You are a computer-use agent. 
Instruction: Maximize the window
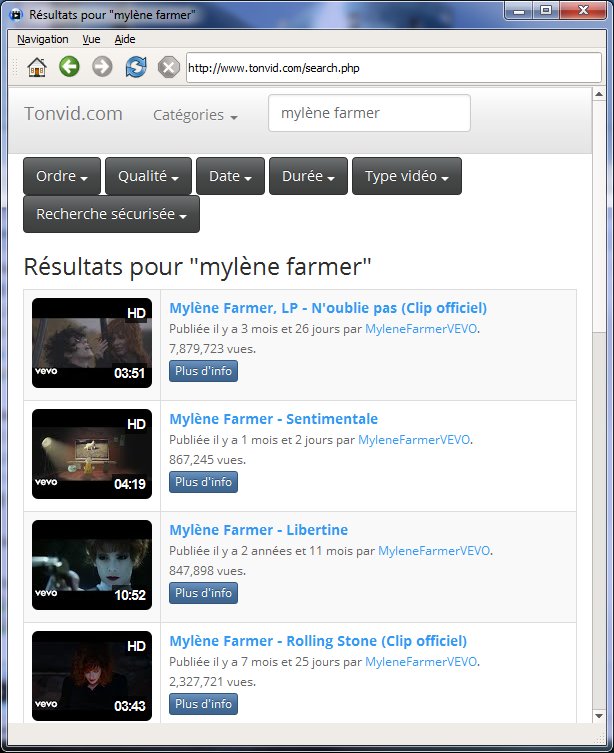click(546, 11)
